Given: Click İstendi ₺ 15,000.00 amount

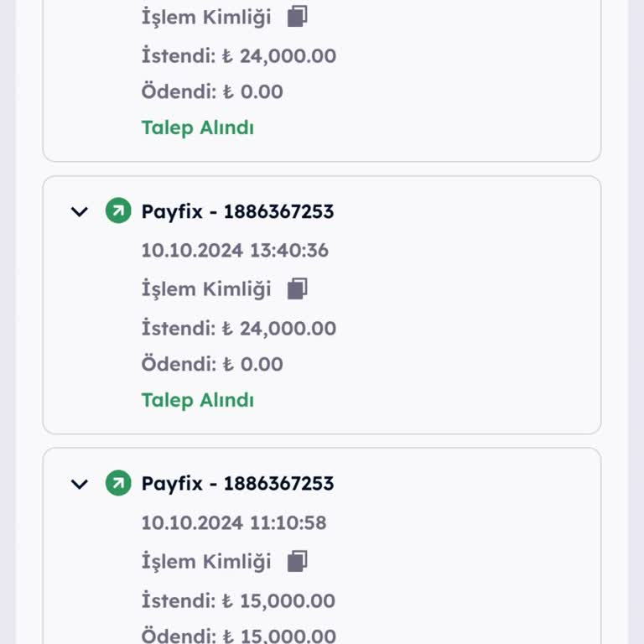Looking at the screenshot, I should tap(239, 601).
